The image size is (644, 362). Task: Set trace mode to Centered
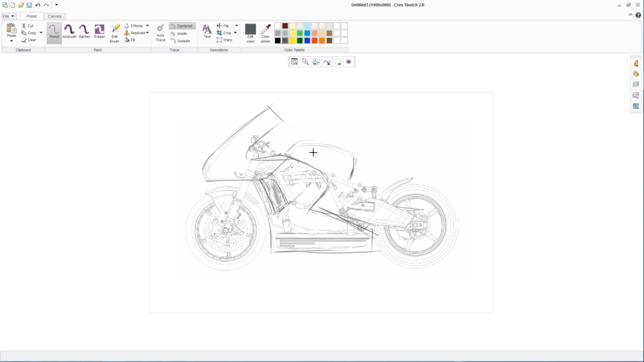(182, 26)
